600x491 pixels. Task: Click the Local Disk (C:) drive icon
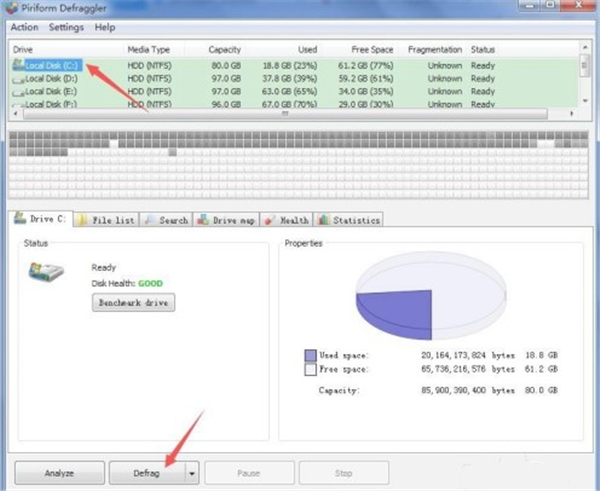pos(18,65)
